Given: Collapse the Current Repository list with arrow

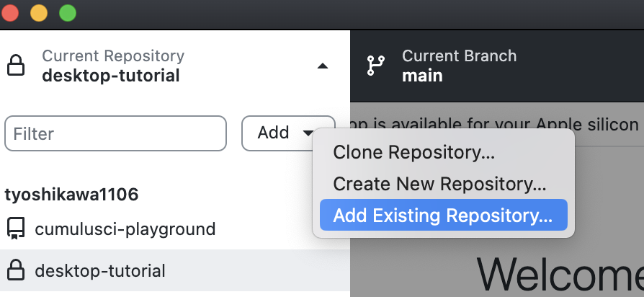Looking at the screenshot, I should coord(323,66).
